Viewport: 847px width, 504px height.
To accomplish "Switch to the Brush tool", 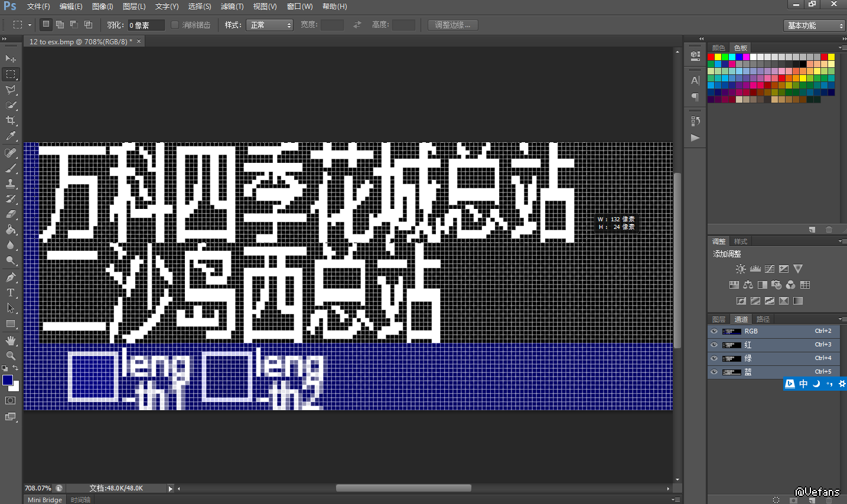I will (x=11, y=168).
